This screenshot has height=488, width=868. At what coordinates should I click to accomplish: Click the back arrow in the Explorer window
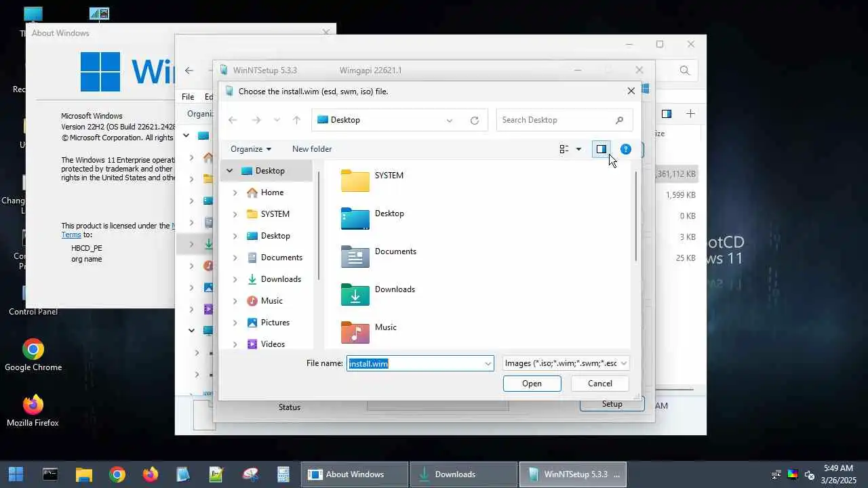(x=189, y=70)
